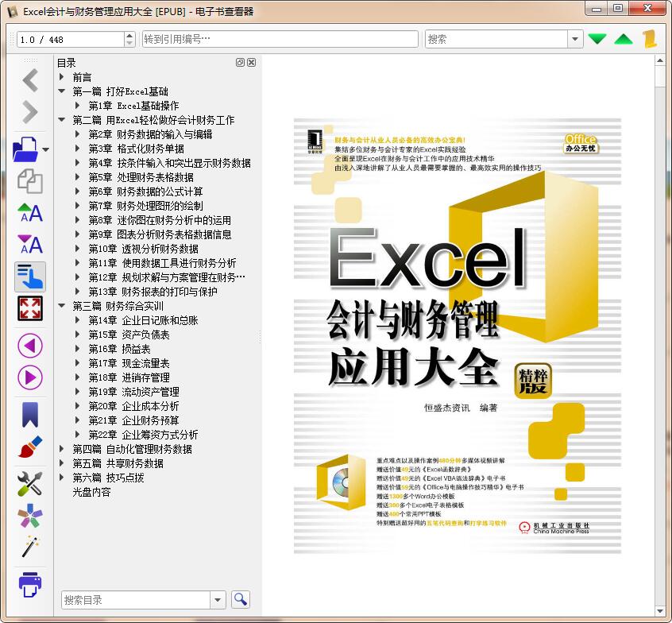Select 第16章 损益表
This screenshot has width=672, height=623.
point(120,349)
